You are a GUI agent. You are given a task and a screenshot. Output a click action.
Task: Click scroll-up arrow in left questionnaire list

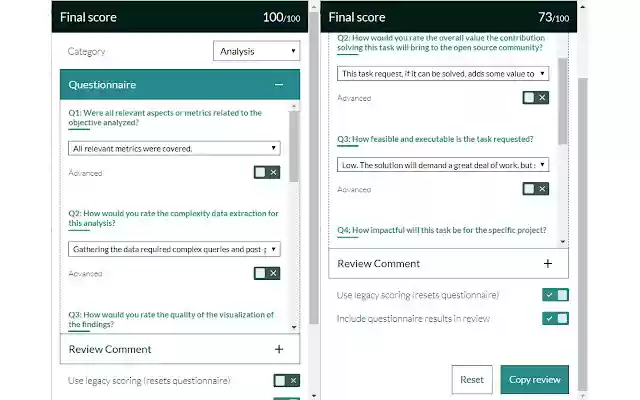point(294,106)
